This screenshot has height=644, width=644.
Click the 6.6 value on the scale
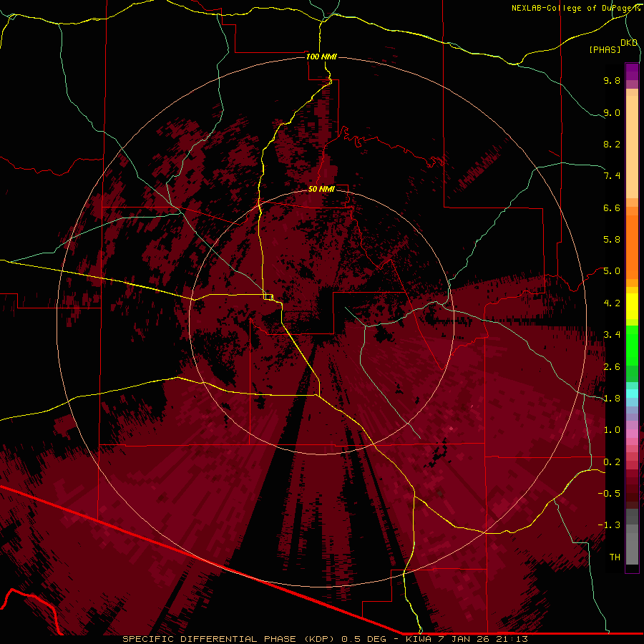[612, 208]
